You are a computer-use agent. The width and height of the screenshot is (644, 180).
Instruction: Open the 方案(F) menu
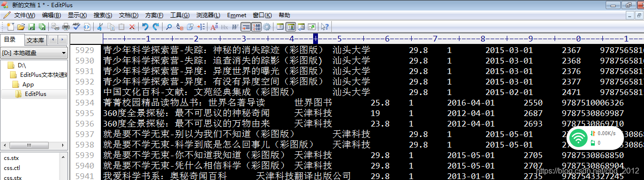tap(154, 15)
